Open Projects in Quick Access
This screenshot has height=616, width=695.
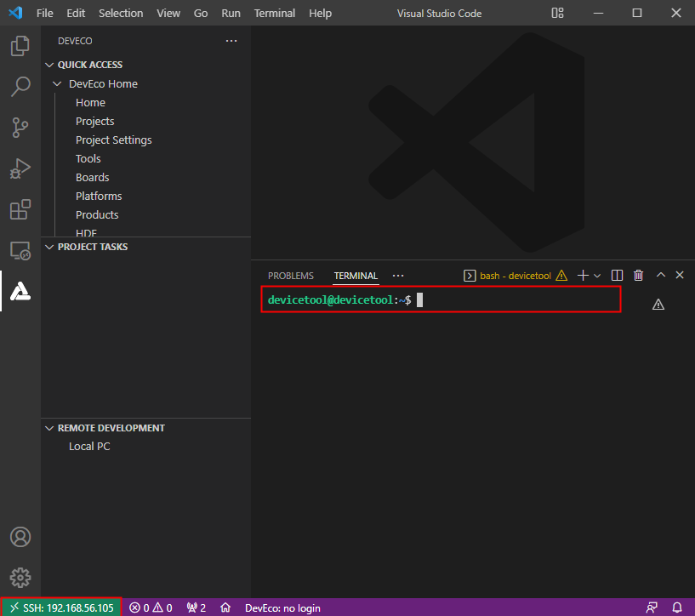tap(95, 122)
